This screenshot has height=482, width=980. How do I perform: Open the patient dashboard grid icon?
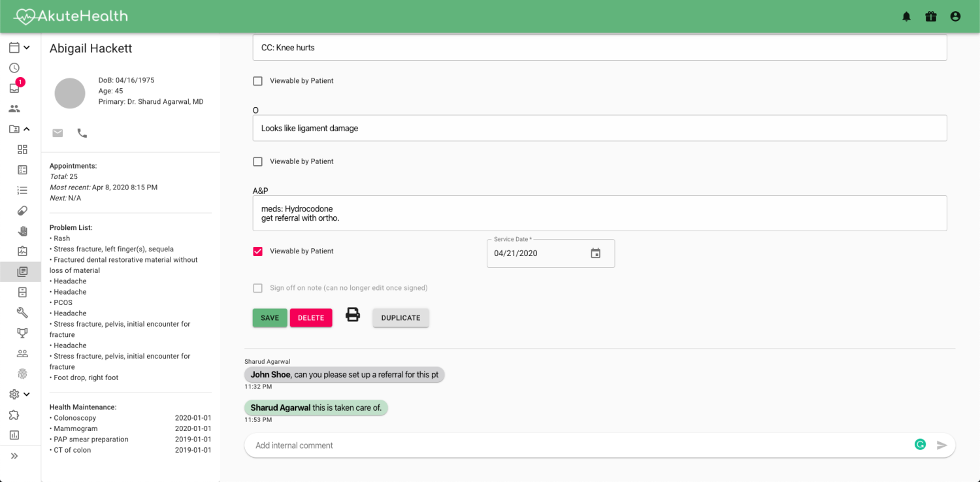click(22, 150)
